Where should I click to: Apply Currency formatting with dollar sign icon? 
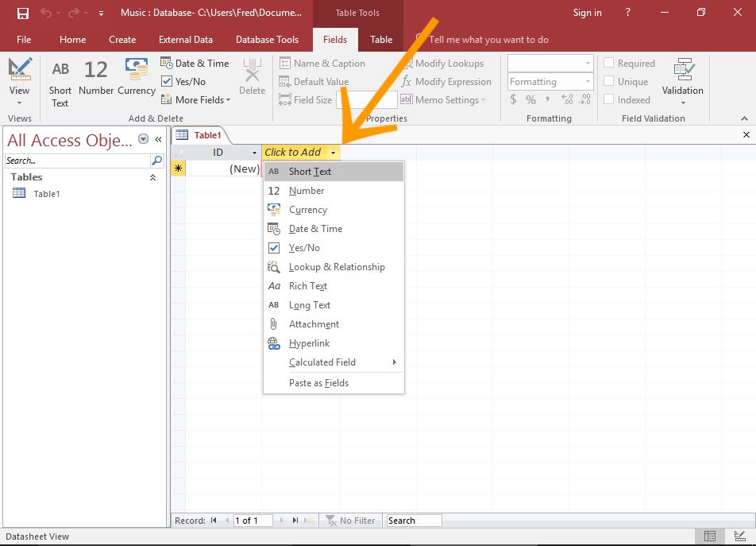[513, 100]
